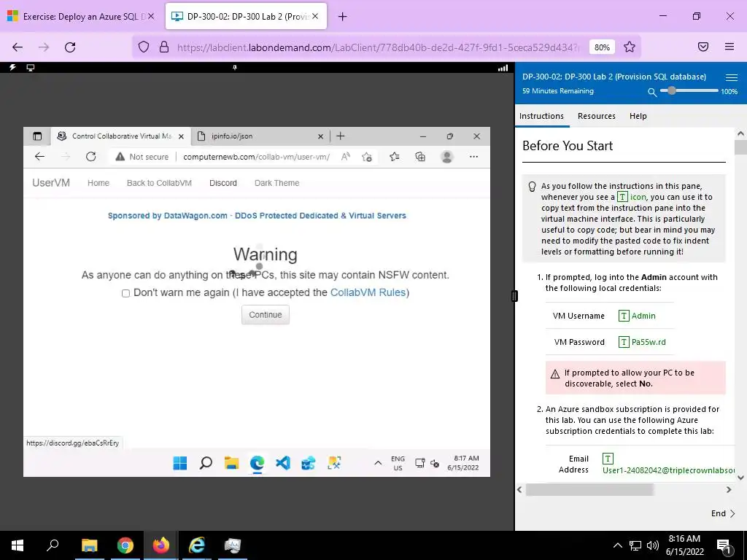Open the Discord nav link
This screenshot has height=560, width=747.
coord(223,183)
